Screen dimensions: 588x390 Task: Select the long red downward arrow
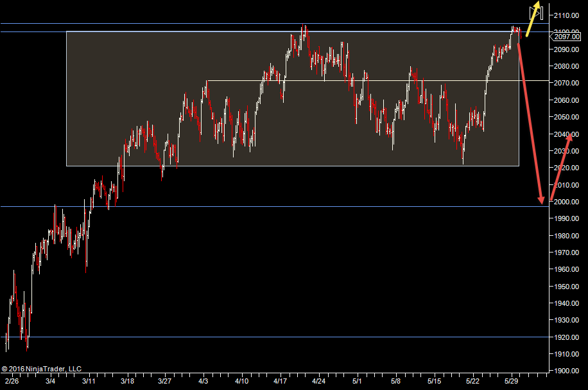coord(530,122)
